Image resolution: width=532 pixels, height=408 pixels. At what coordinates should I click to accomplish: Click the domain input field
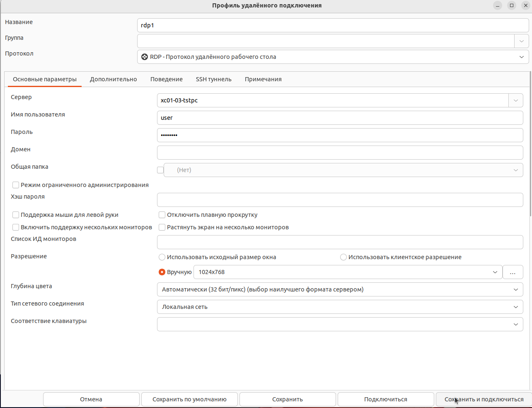340,153
